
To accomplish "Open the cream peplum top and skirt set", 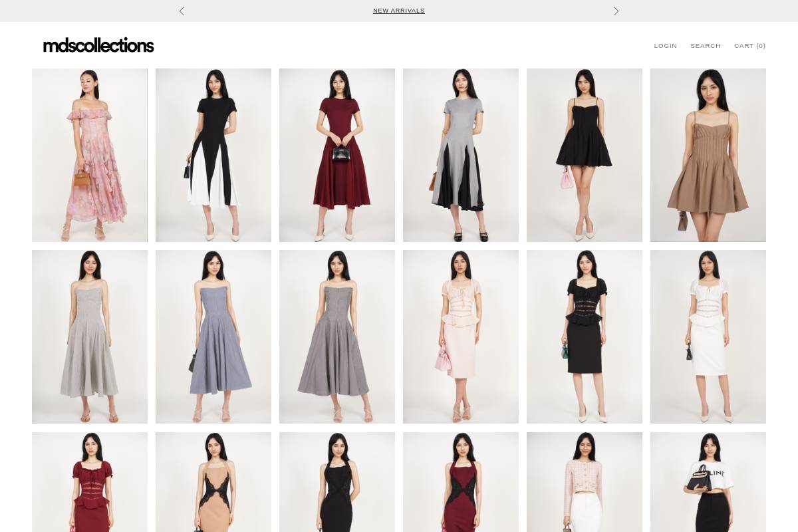I will (x=461, y=336).
